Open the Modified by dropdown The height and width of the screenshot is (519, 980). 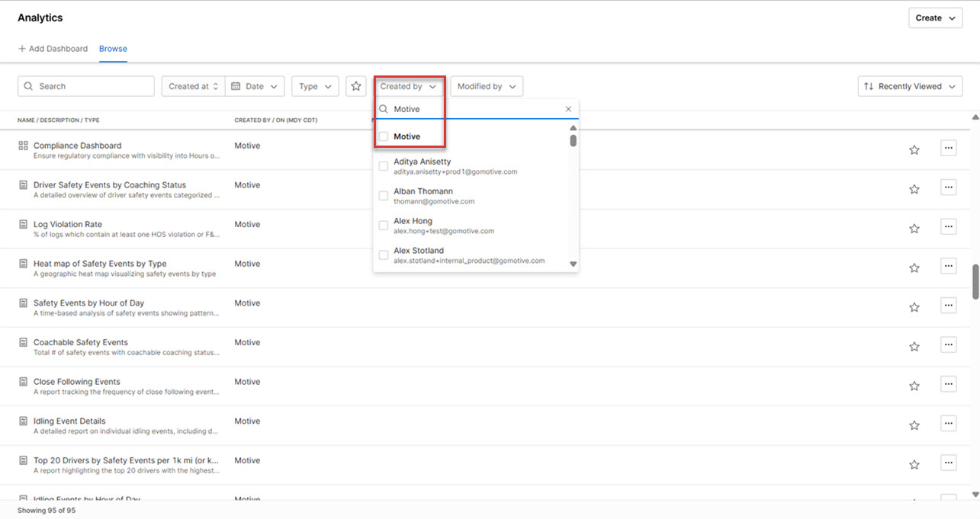(x=486, y=86)
